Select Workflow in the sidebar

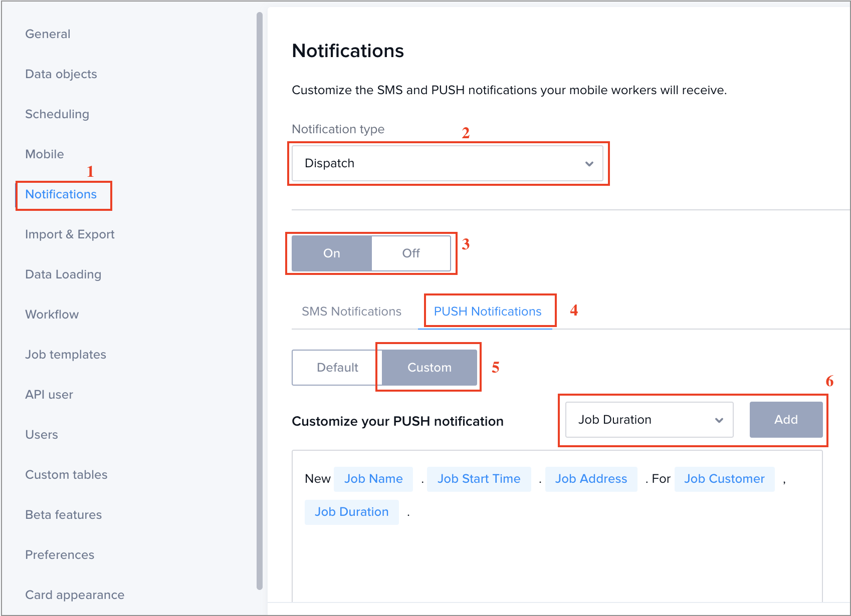click(x=52, y=314)
